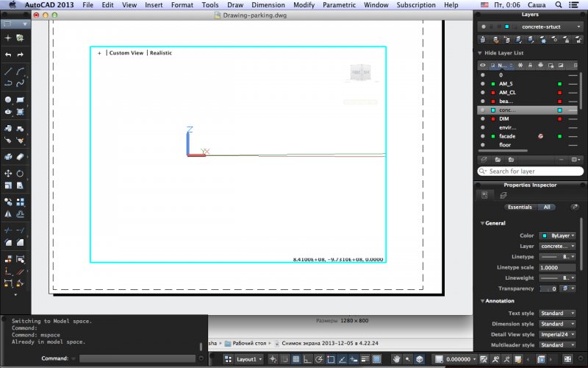588x368 pixels.
Task: Open the Draw menu
Action: click(235, 5)
